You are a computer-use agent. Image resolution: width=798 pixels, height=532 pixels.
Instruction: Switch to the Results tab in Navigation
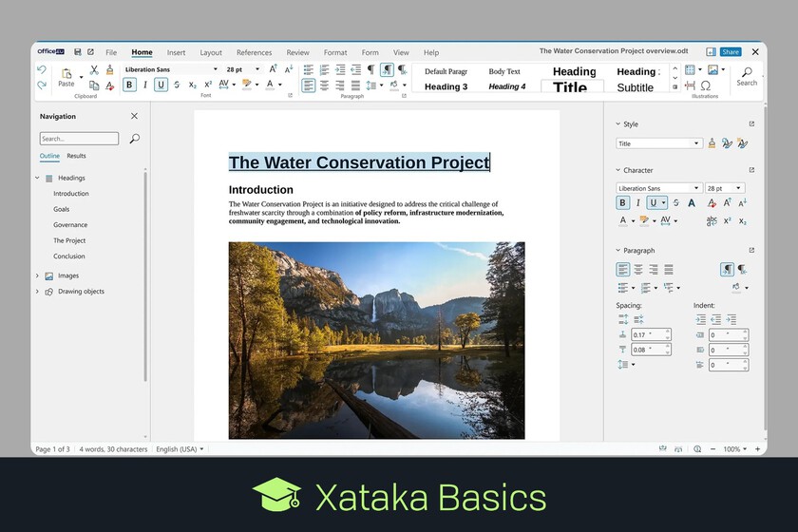(x=76, y=156)
